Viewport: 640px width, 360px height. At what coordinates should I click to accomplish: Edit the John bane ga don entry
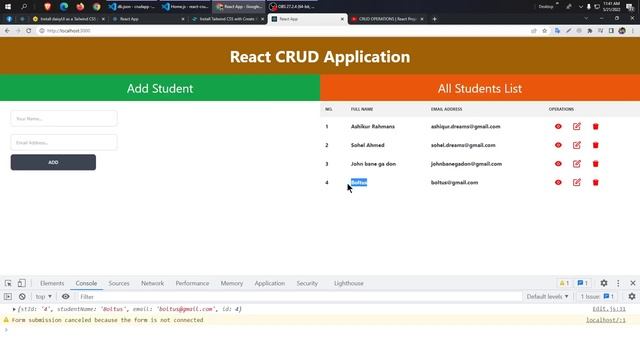tap(577, 164)
